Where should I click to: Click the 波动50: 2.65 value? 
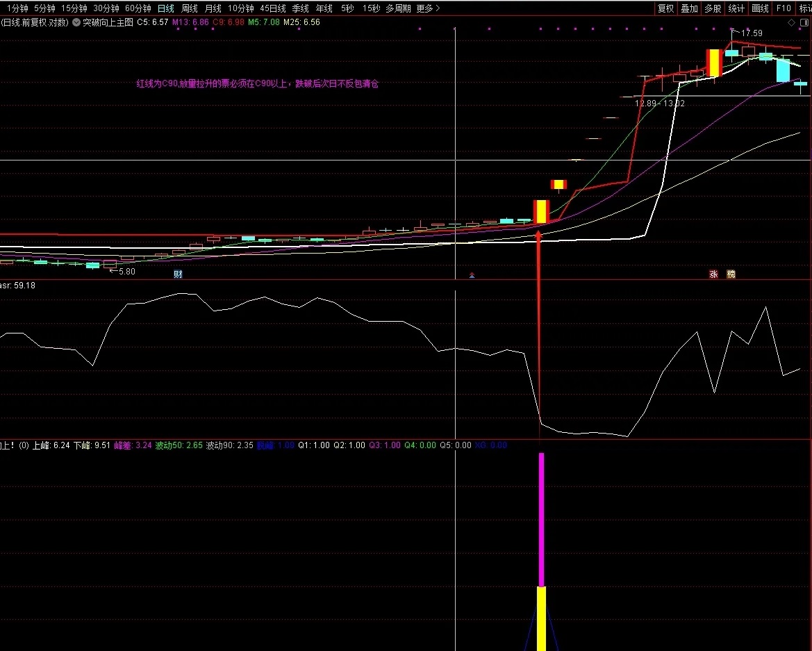click(x=179, y=445)
